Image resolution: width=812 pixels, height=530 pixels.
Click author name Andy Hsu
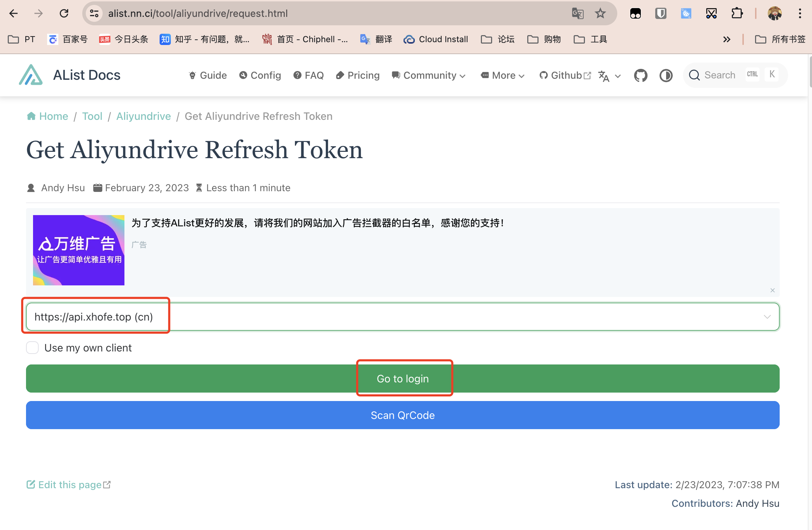coord(63,188)
